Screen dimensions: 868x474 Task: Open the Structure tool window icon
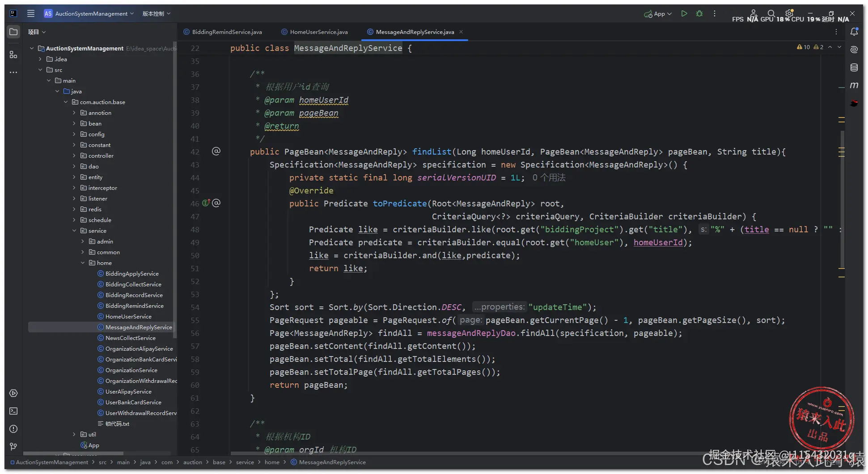(x=13, y=55)
